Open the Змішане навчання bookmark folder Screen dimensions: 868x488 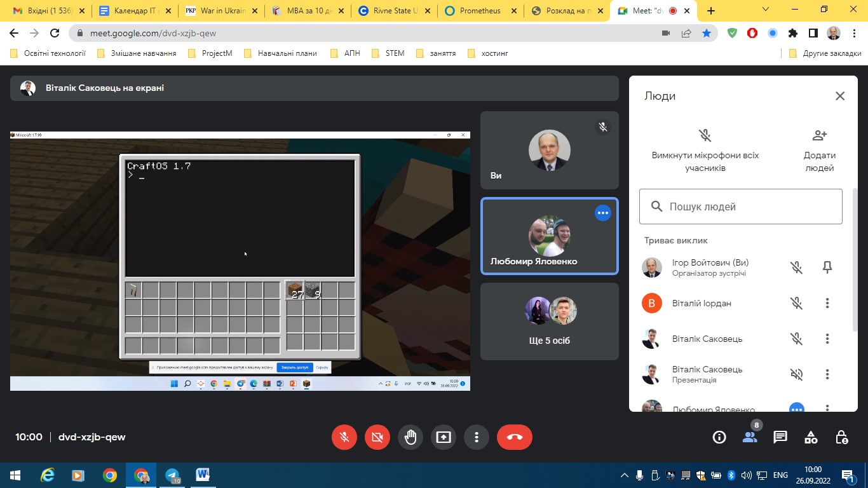click(137, 53)
